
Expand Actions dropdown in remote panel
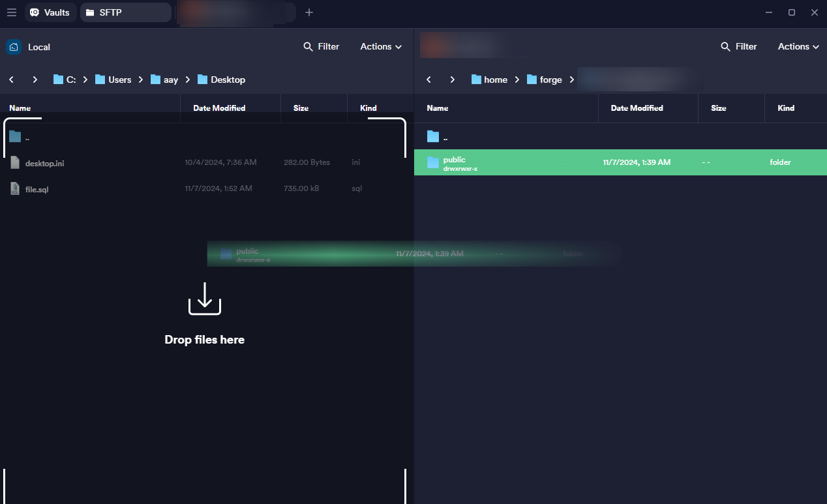(798, 46)
